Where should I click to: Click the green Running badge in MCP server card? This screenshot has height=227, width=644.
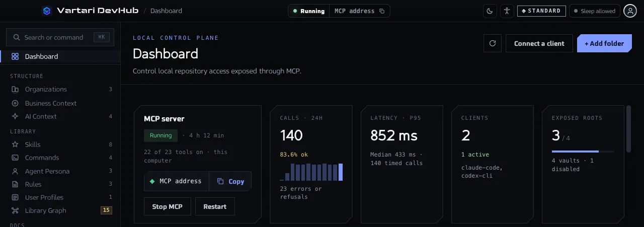161,135
